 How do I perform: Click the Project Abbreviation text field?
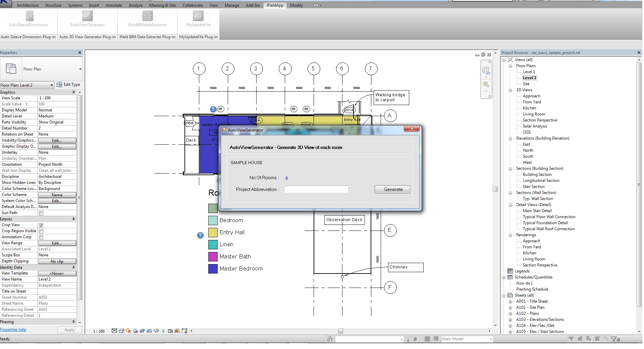point(316,190)
